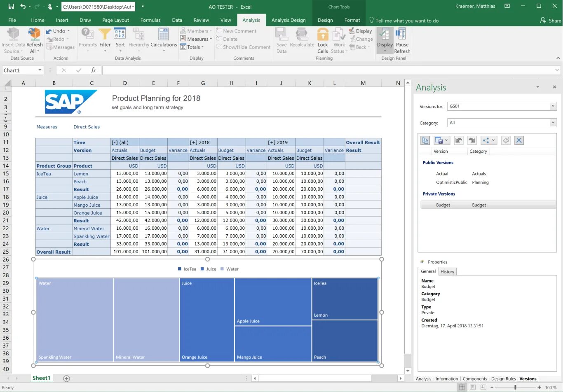Click the Save Data icon
The height and width of the screenshot is (392, 563).
(x=281, y=34)
